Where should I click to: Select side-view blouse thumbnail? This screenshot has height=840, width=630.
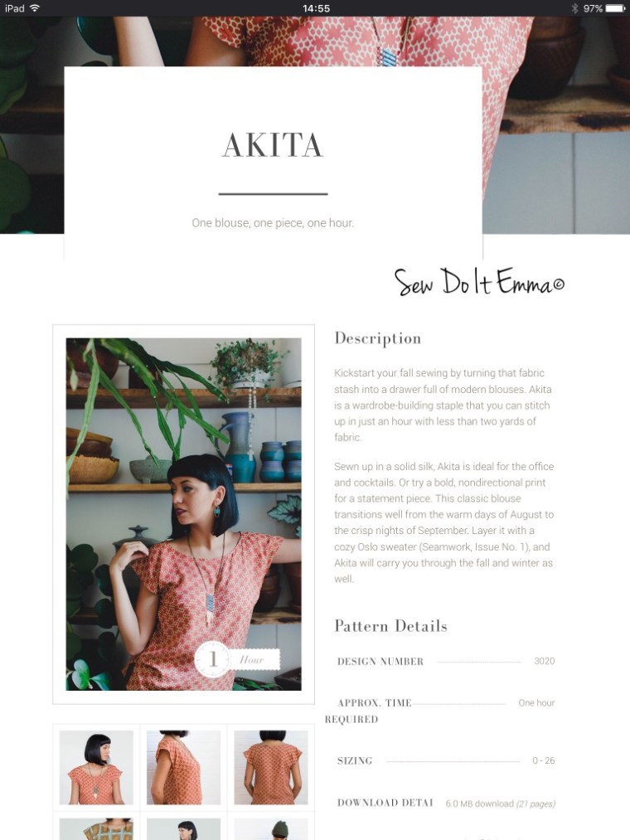click(184, 767)
